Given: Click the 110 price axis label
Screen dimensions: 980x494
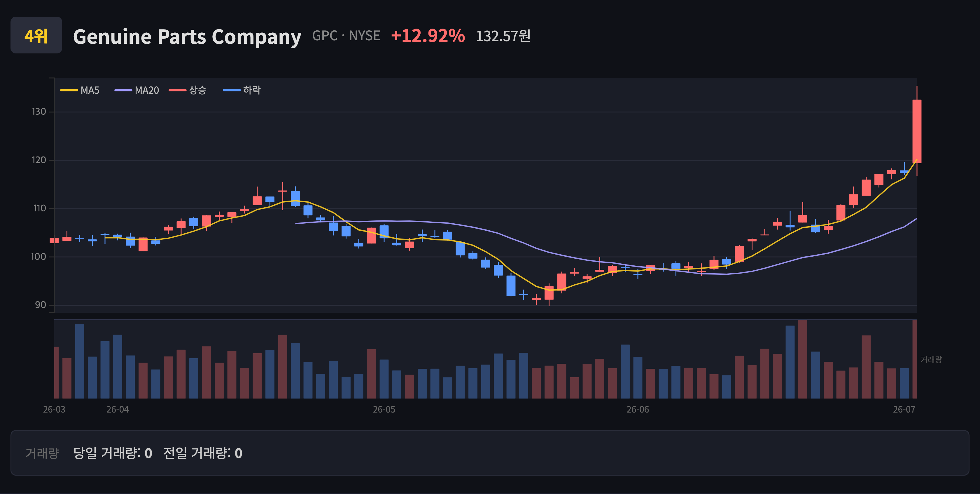Looking at the screenshot, I should tap(40, 208).
